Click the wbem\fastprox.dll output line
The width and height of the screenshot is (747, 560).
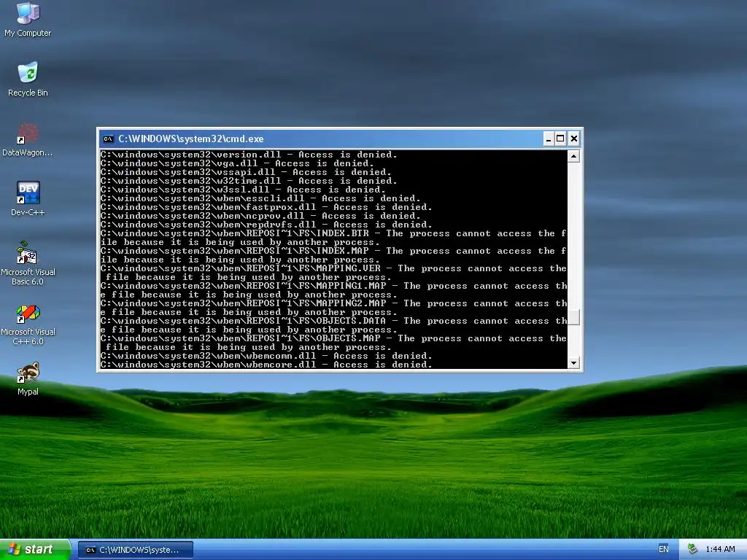(266, 207)
